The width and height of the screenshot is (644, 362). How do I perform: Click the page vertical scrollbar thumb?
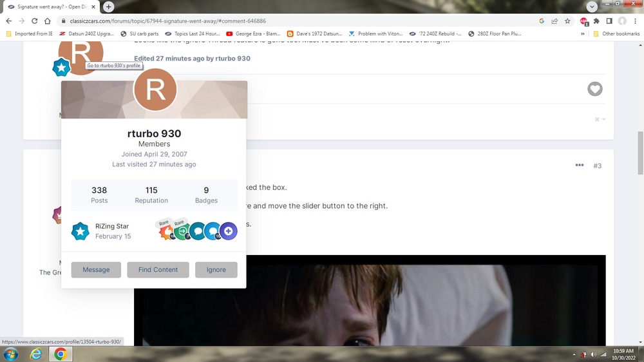[641, 153]
